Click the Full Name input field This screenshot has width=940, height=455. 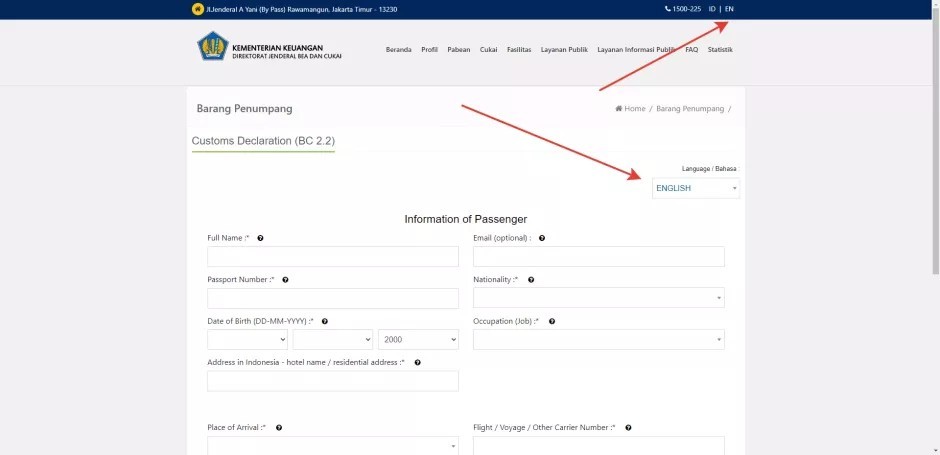pyautogui.click(x=332, y=257)
